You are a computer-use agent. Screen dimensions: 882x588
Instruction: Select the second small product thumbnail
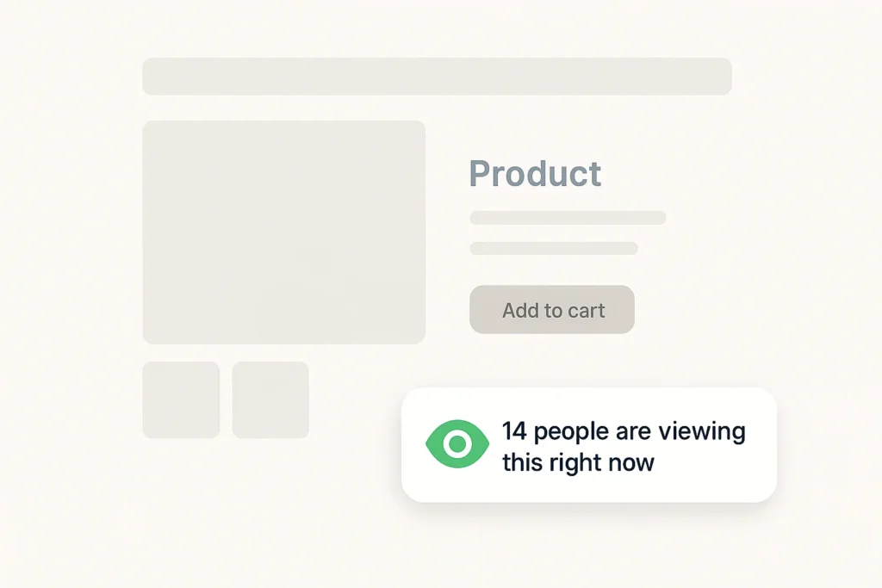tap(270, 399)
